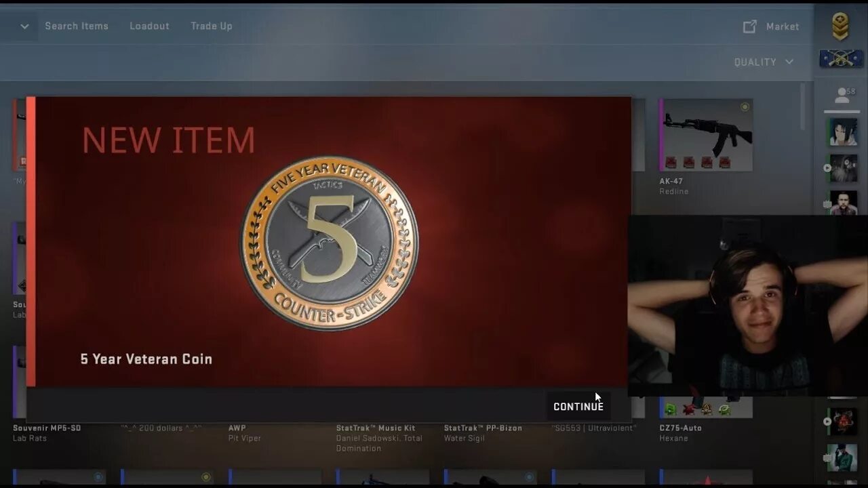
Task: Click the 'StatTrak™ Music Kit' item label
Action: tap(376, 428)
